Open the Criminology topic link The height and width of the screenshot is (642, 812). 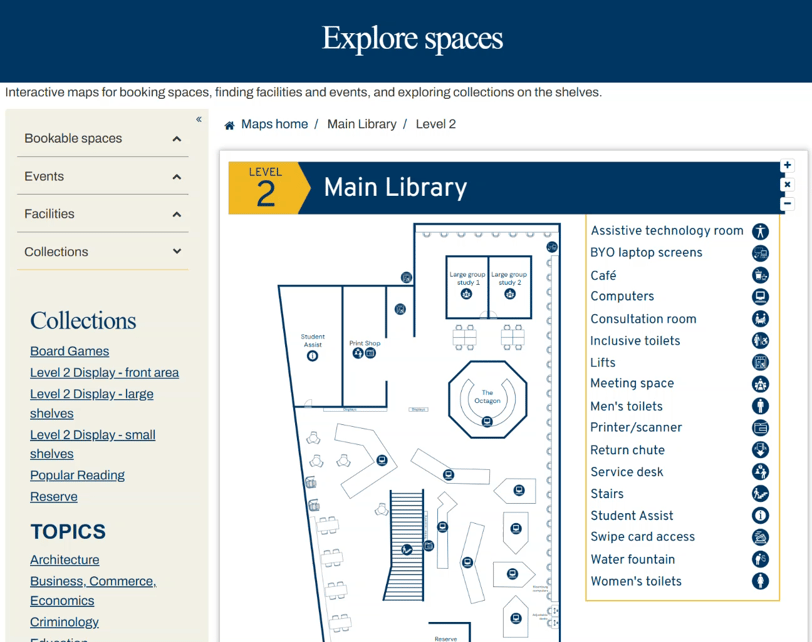point(64,622)
